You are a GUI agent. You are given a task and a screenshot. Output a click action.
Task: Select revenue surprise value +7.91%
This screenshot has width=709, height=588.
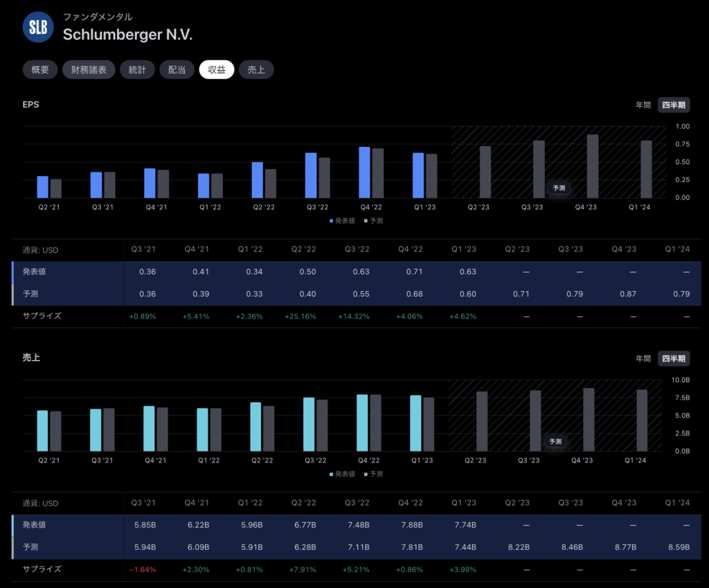click(303, 569)
